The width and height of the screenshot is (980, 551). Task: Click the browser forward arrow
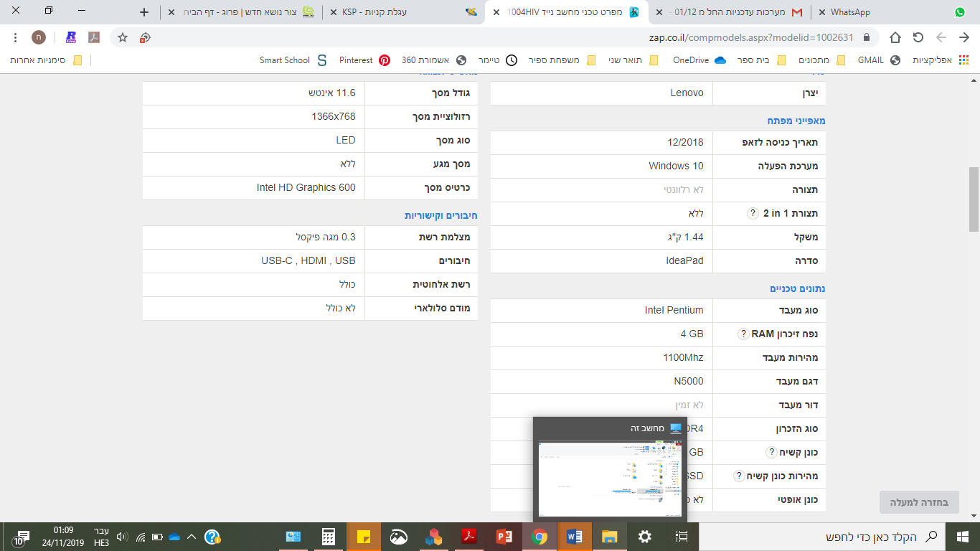click(x=941, y=37)
